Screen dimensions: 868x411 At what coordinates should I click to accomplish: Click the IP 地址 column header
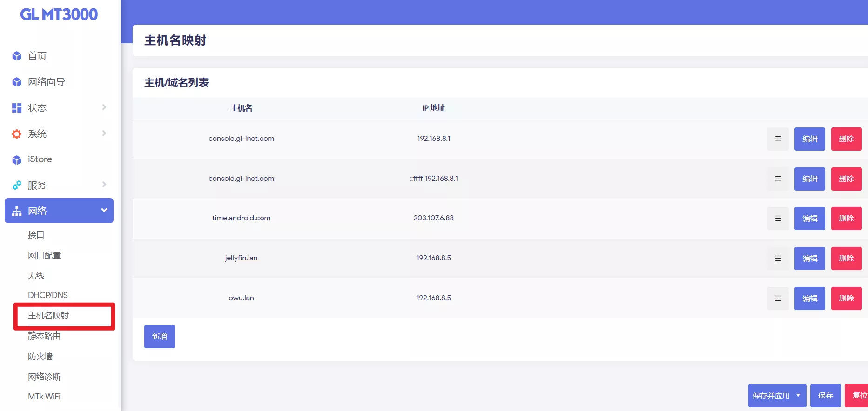point(433,108)
